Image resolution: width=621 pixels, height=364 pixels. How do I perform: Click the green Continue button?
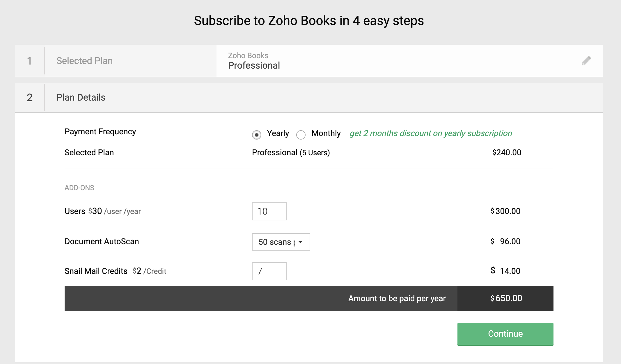pos(505,334)
